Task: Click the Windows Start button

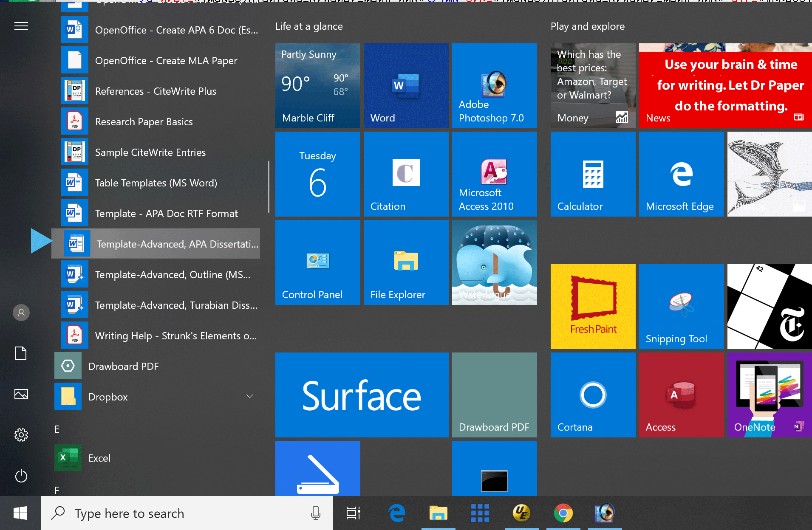Action: (20, 513)
